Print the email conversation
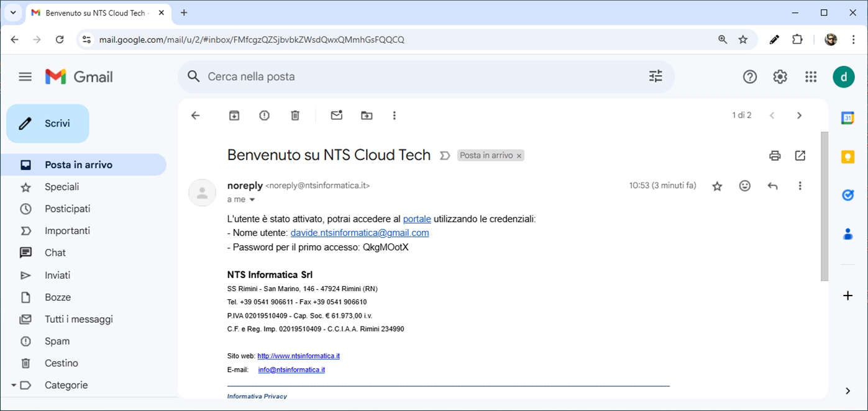 [x=775, y=156]
